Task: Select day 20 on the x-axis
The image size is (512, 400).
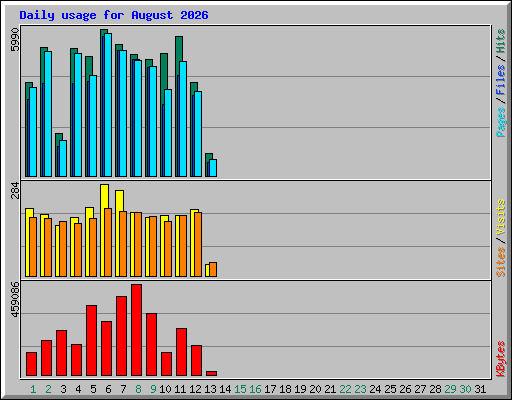Action: (315, 389)
